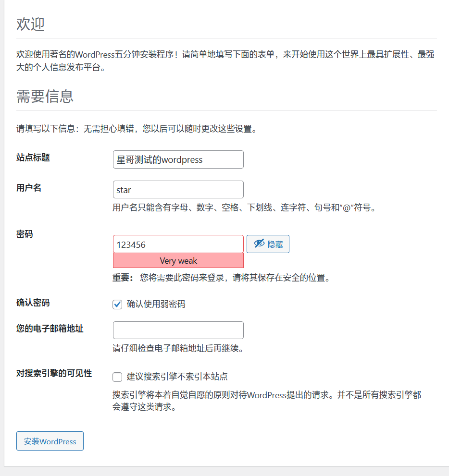Screen dimensions: 449x476
Task: Click into the 用户名 field containing star
Action: click(x=178, y=190)
